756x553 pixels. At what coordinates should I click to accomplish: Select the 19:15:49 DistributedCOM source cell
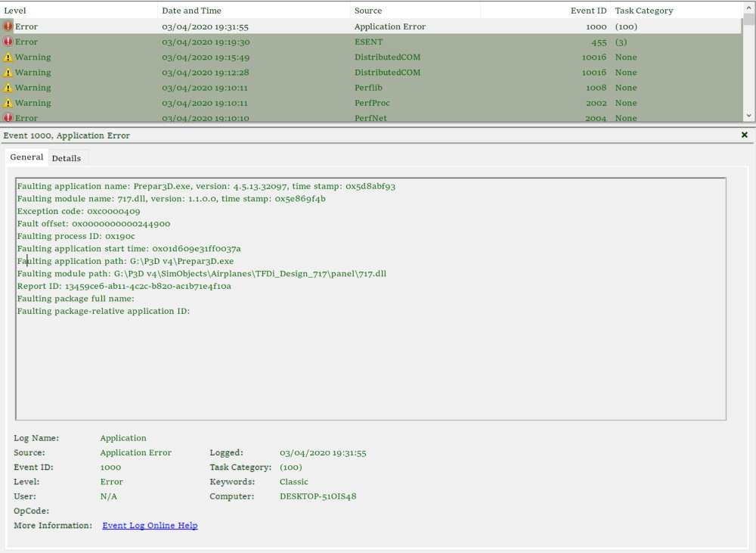[x=387, y=57]
